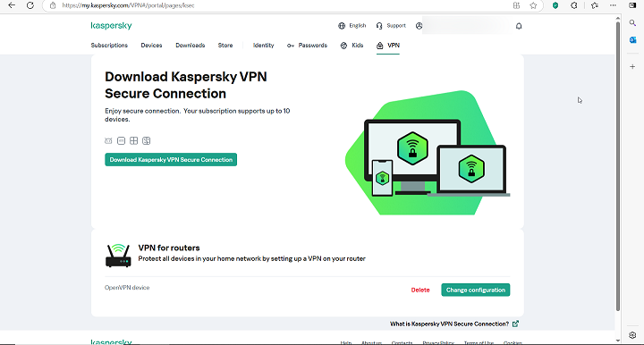This screenshot has width=644, height=345.
Task: Go to the Devices tab
Action: click(x=151, y=45)
